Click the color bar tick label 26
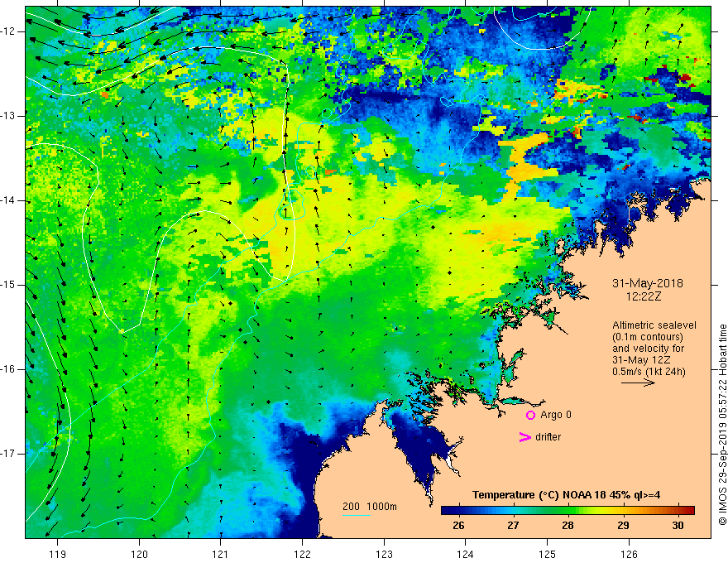Screen dimensions: 728x563 [458, 526]
